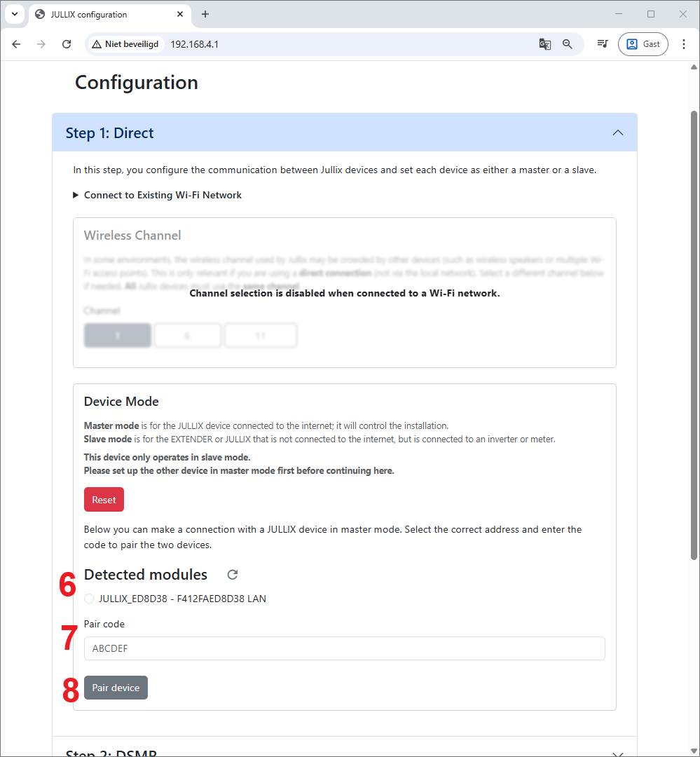
Task: Open the media control icon in toolbar
Action: pos(602,44)
